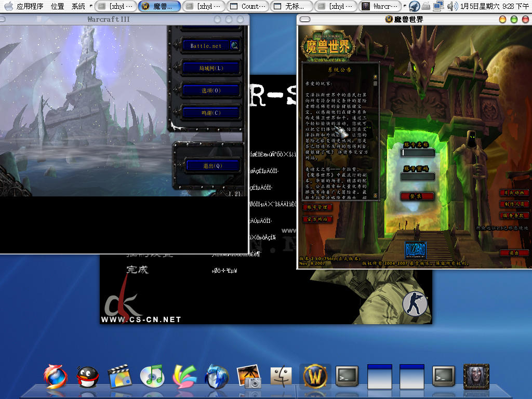
Task: Open the music disc player dock icon
Action: point(152,376)
